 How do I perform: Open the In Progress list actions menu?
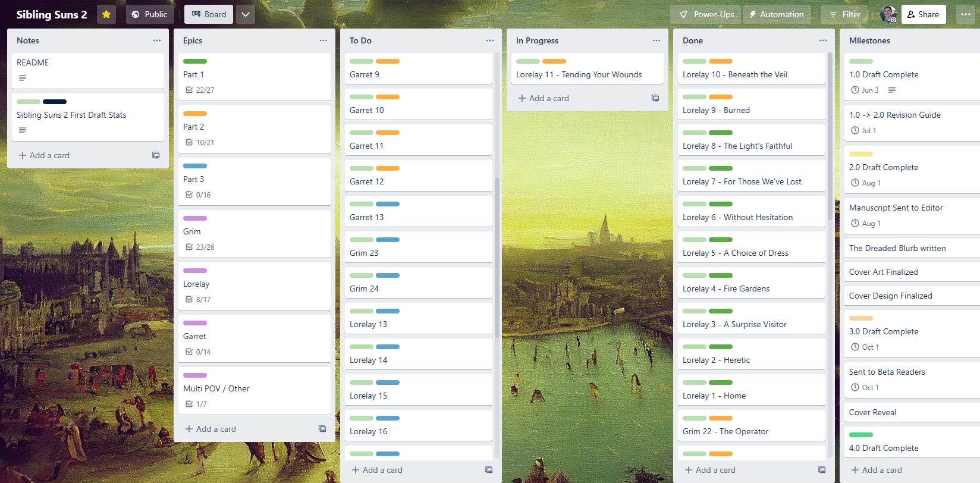[657, 40]
